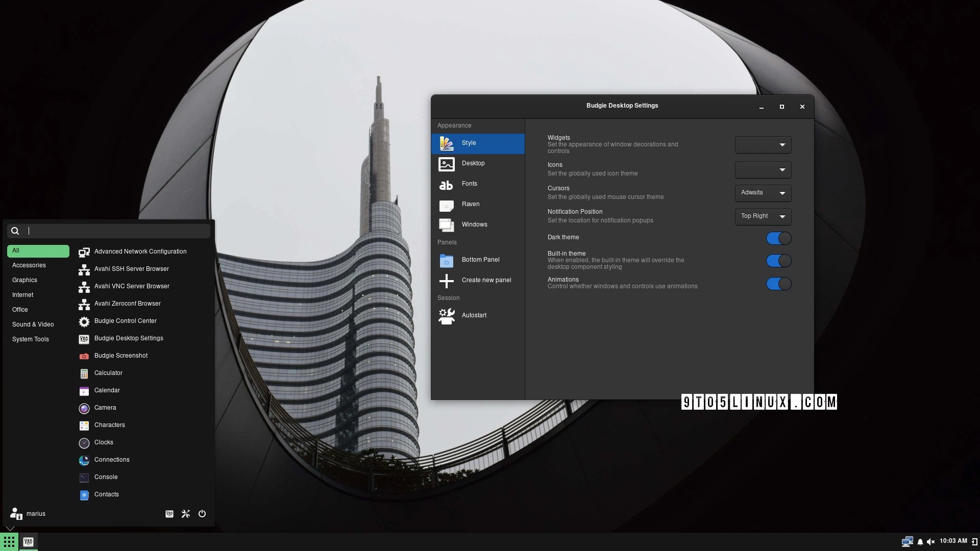Click the muted volume tray icon
The height and width of the screenshot is (551, 980).
[x=931, y=541]
